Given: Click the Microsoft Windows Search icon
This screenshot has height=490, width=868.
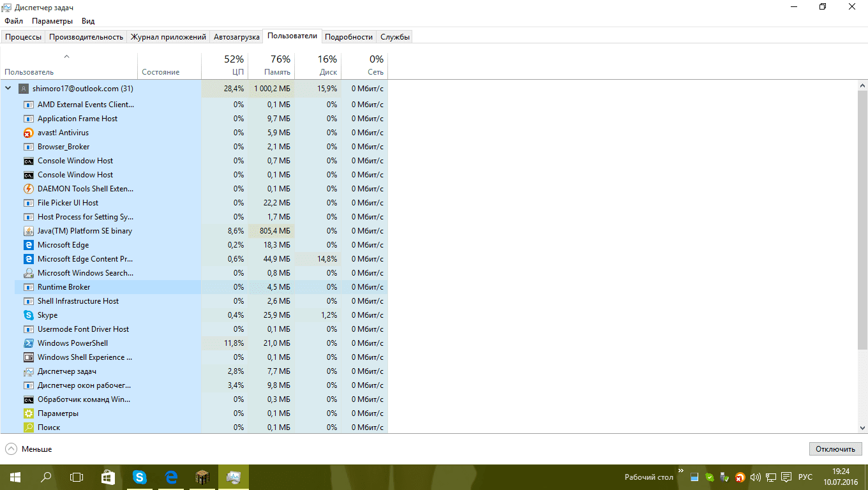Looking at the screenshot, I should click(28, 273).
